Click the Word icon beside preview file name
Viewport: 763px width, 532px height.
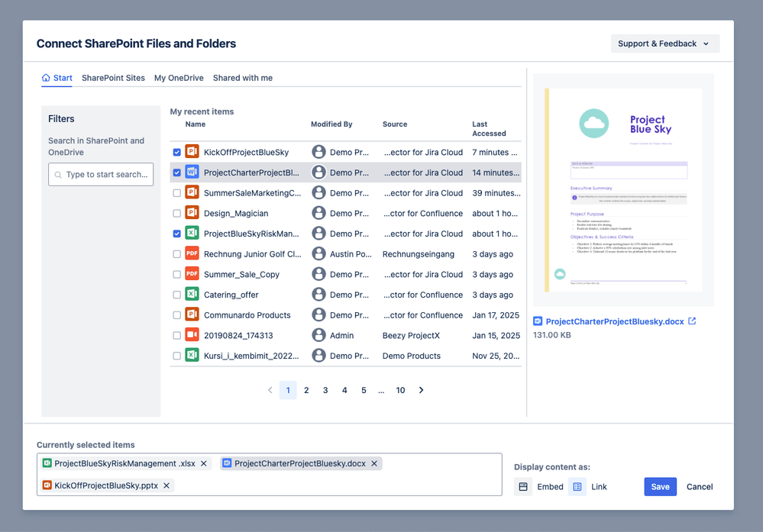tap(538, 321)
